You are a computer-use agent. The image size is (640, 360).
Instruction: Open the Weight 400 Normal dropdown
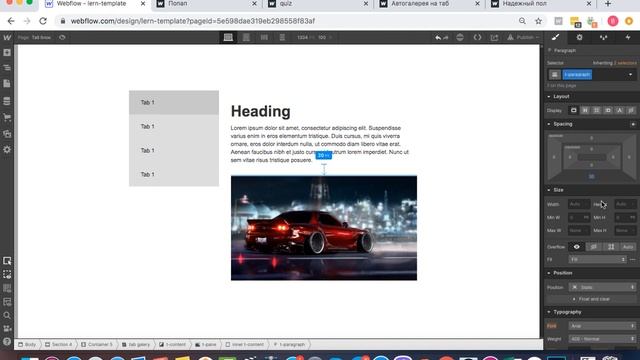coord(602,339)
